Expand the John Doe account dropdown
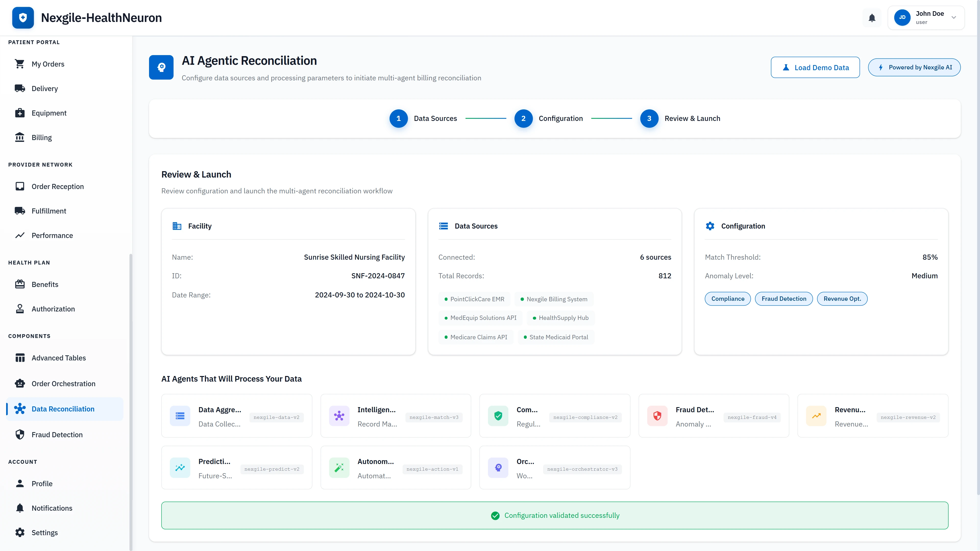 coord(926,18)
